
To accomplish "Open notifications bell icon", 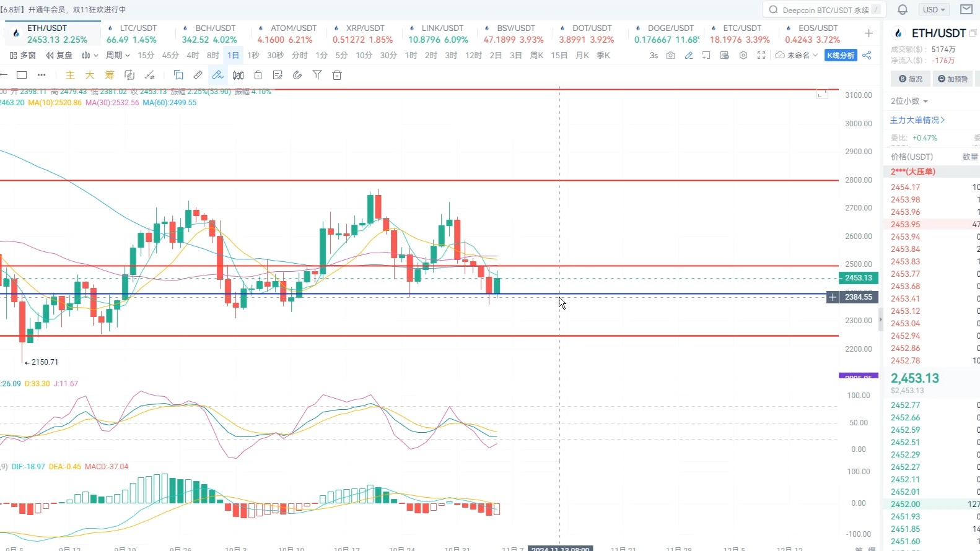I will click(903, 9).
